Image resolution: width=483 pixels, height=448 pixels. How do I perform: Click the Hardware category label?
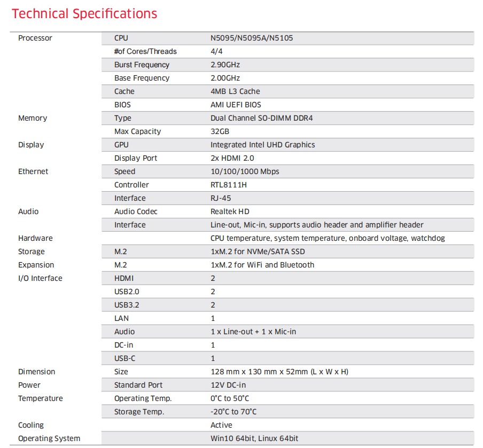click(35, 238)
